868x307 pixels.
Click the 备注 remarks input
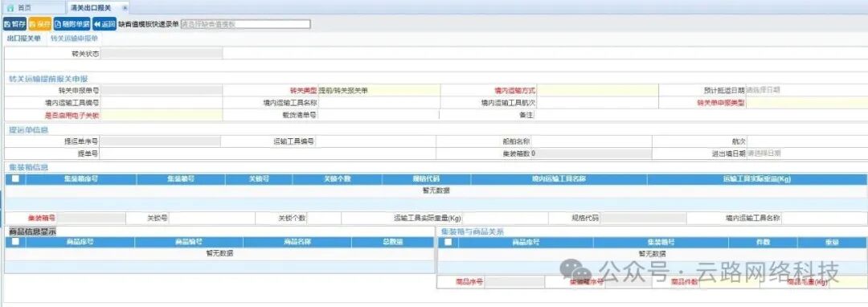(x=701, y=115)
